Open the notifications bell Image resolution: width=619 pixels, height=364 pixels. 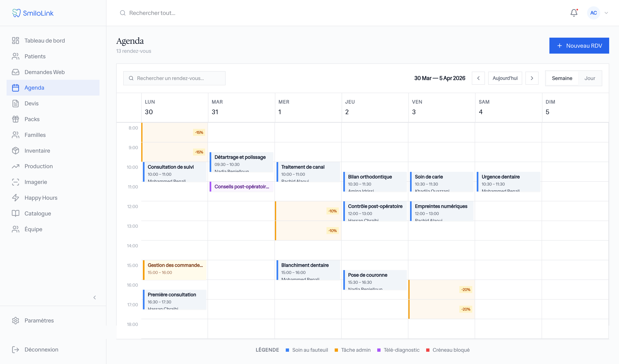(x=574, y=13)
